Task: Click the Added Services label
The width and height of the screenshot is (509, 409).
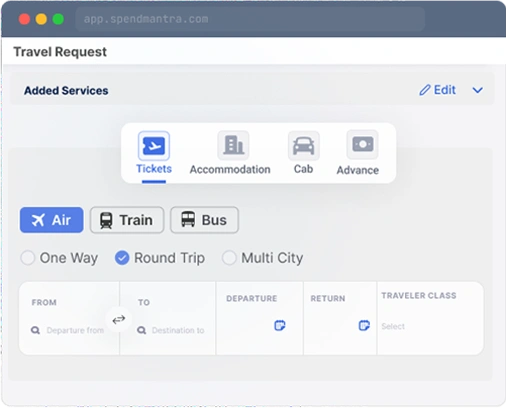Action: pyautogui.click(x=66, y=91)
